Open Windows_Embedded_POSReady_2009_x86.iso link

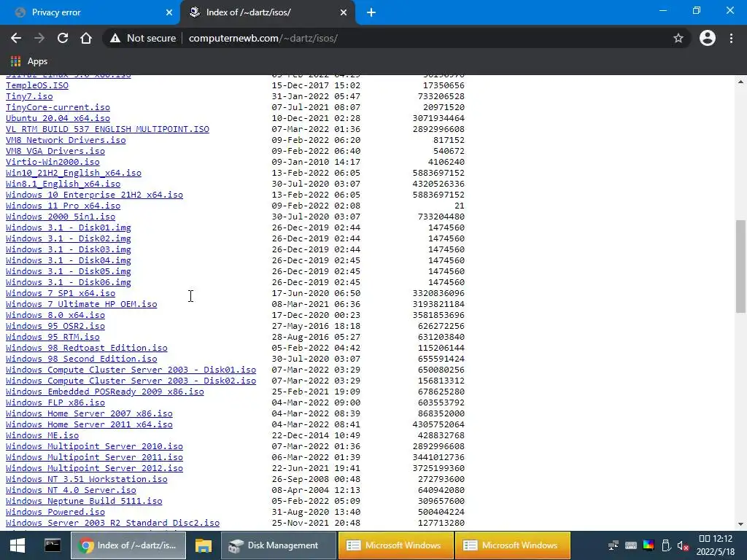(x=105, y=392)
